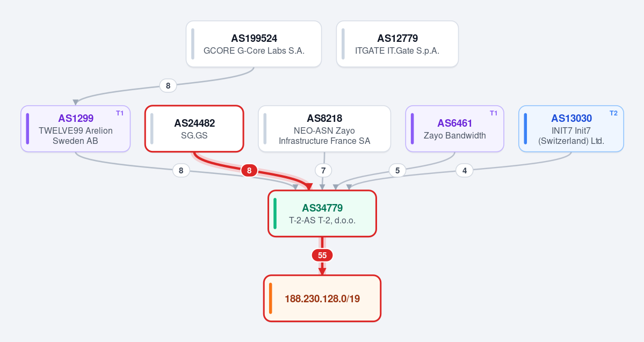Click the red 55 edge badge
The width and height of the screenshot is (644, 342).
pos(322,256)
